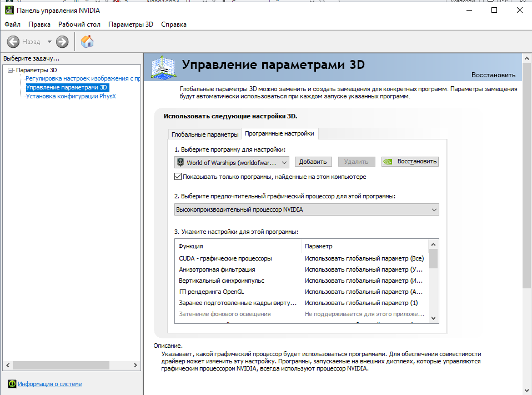Screen dimensions: 532x395
Task: Select the 'ГП рендеринга OpenGL' row
Action: [x=302, y=292]
